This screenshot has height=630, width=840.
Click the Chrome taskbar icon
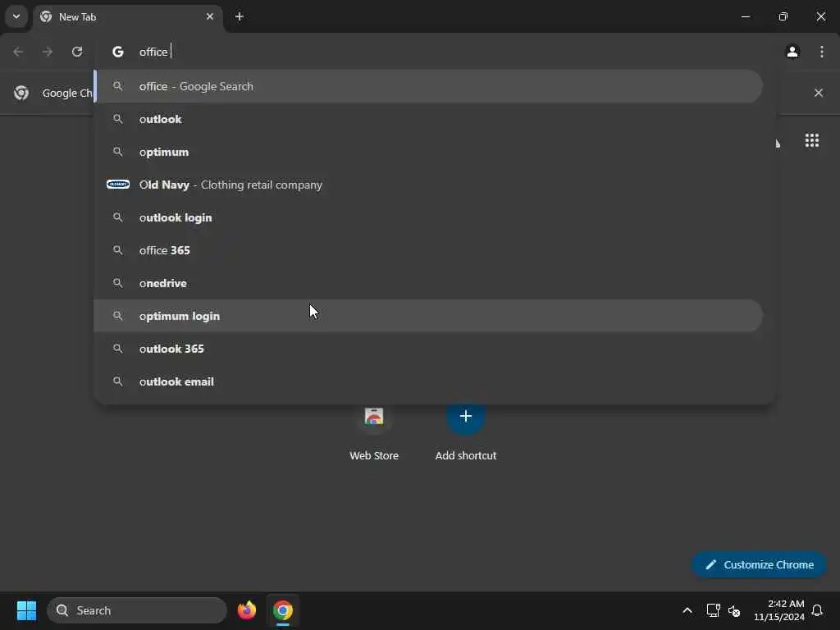click(x=283, y=610)
